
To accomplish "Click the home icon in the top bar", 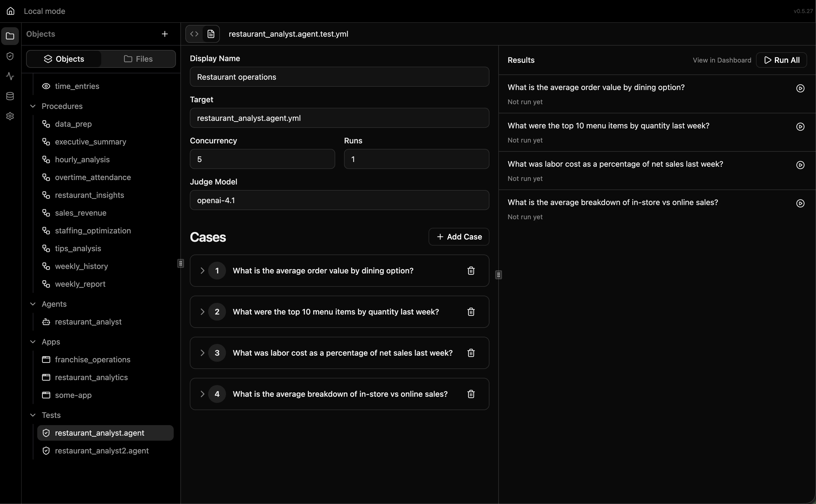I will (x=10, y=11).
